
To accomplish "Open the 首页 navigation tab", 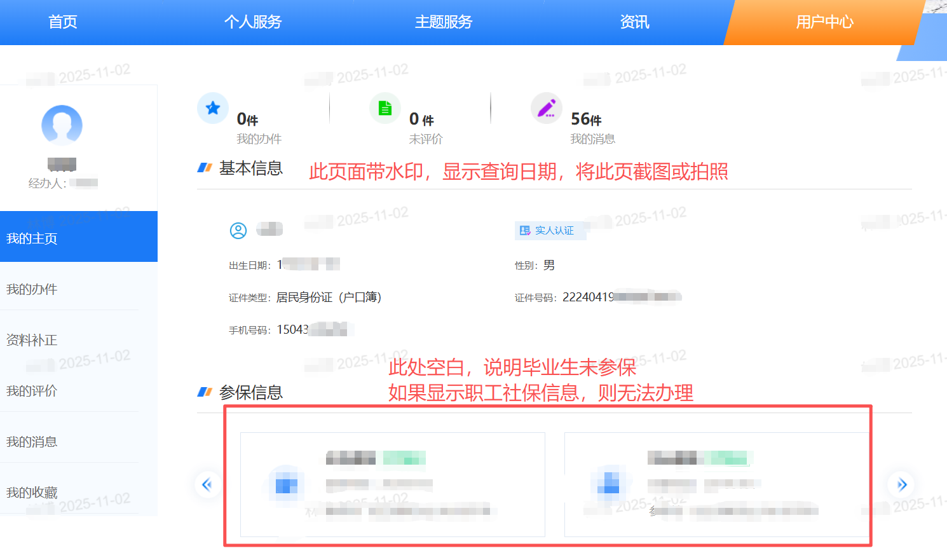I will coord(63,22).
